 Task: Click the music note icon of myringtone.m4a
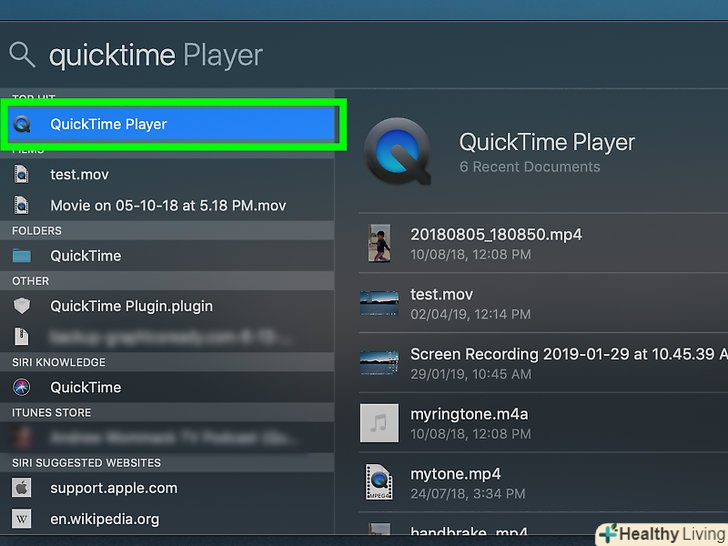click(x=379, y=423)
